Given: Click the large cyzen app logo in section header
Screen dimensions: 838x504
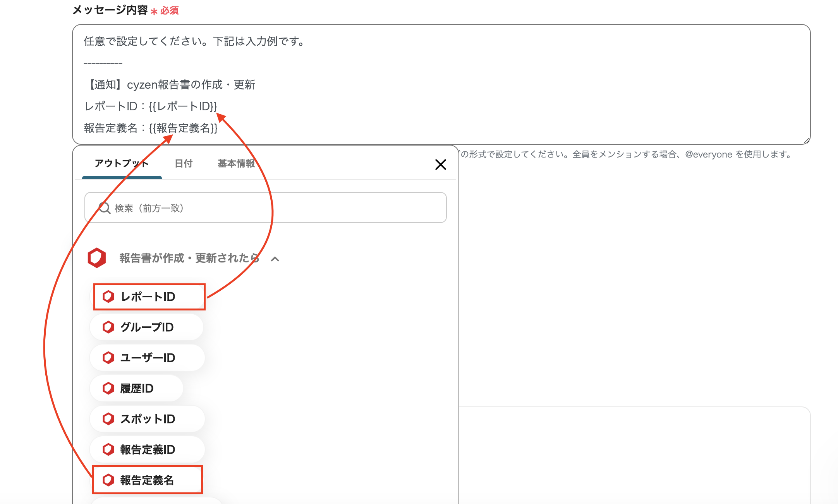Looking at the screenshot, I should 97,258.
